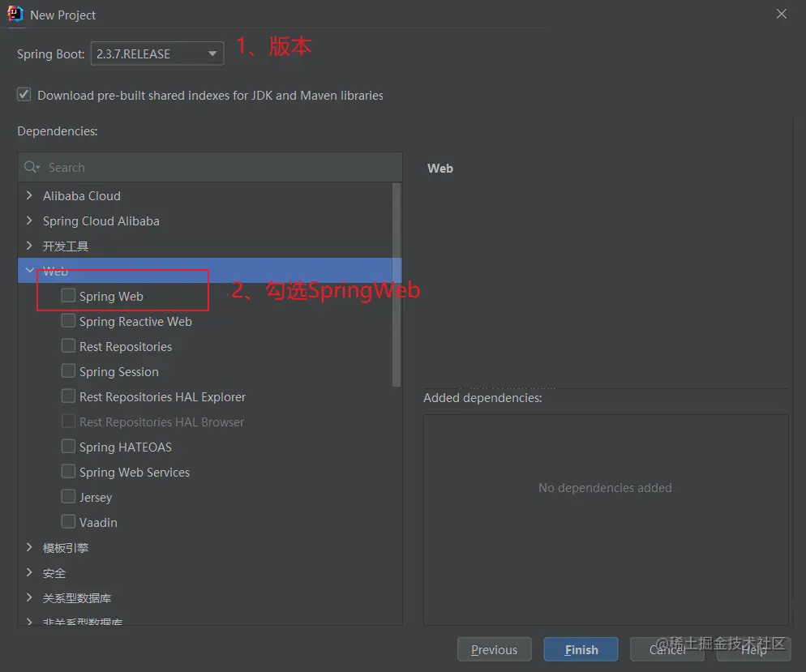Click the Help button

click(753, 649)
